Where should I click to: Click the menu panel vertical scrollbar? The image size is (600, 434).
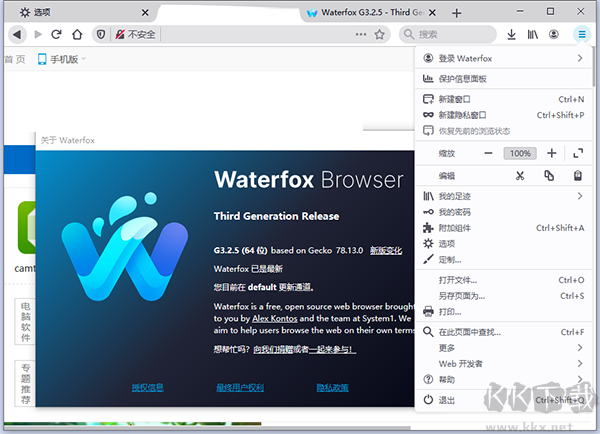click(593, 67)
